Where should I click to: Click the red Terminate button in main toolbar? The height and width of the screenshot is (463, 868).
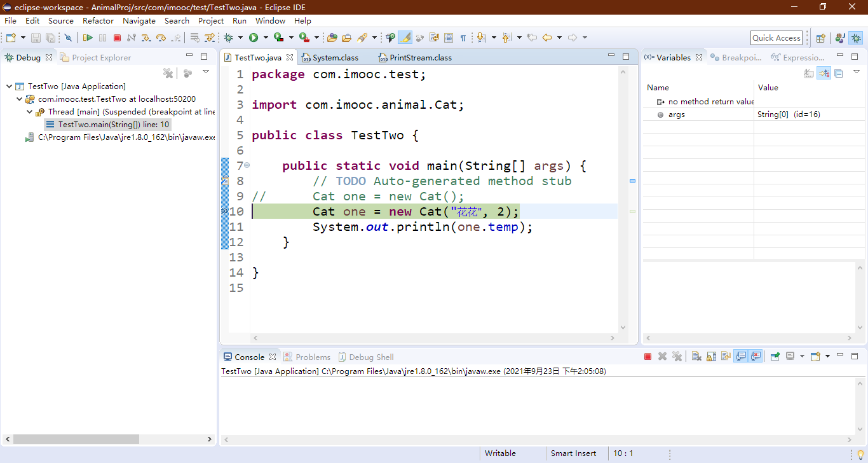click(117, 38)
